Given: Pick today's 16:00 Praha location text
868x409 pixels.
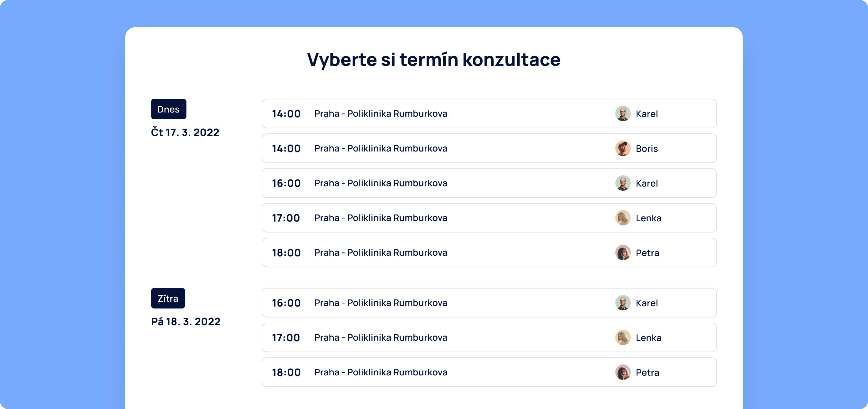Looking at the screenshot, I should pyautogui.click(x=381, y=183).
